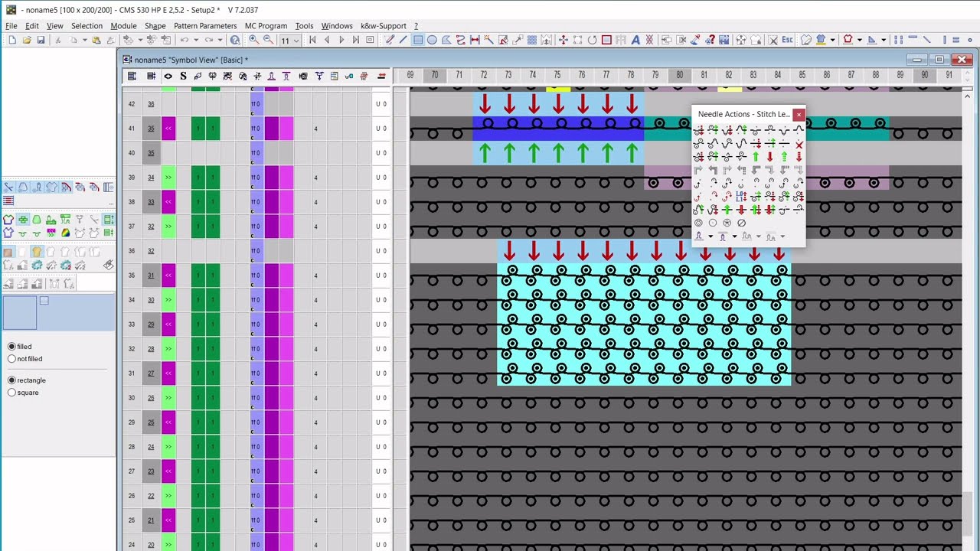The image size is (980, 551).
Task: Click column header 70 in symbol view
Action: tap(434, 75)
